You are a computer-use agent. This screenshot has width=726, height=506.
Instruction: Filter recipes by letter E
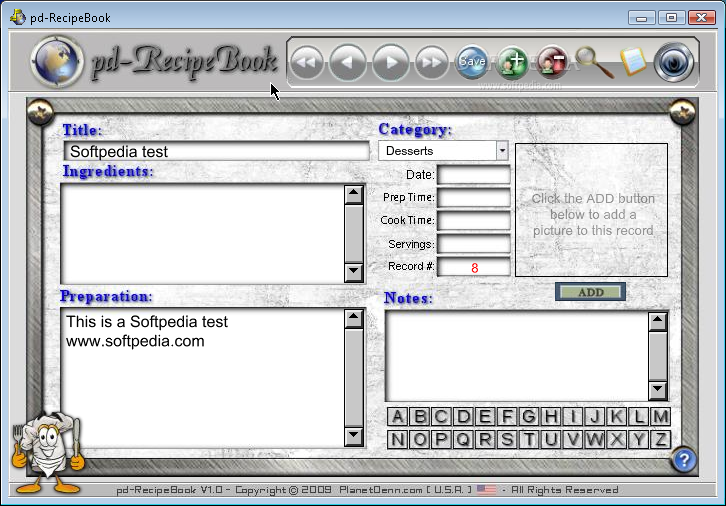(485, 417)
